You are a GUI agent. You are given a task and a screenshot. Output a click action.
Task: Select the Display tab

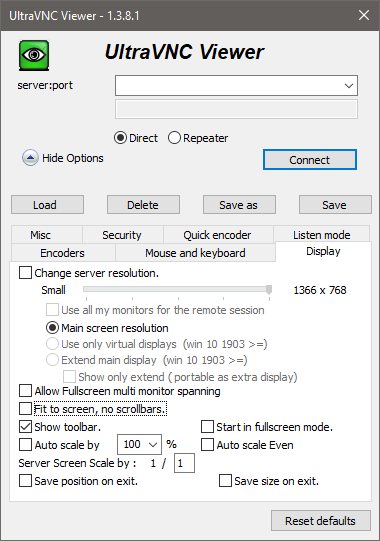coord(323,252)
